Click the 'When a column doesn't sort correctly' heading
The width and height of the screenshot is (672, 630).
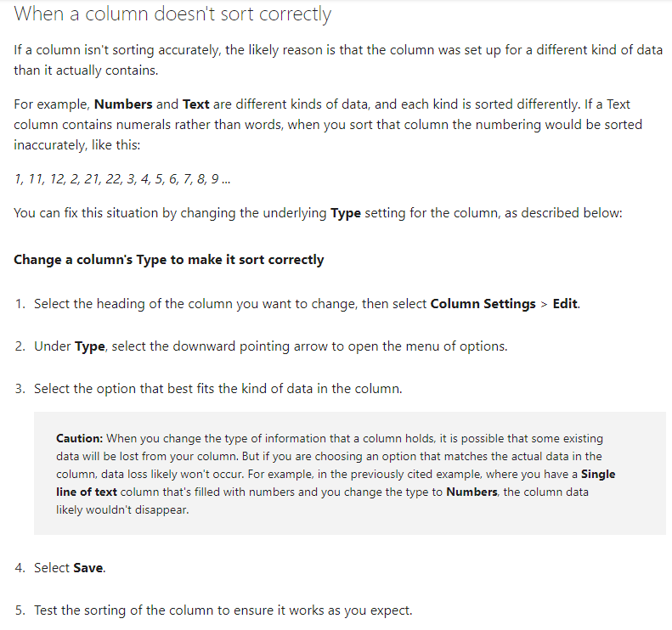pyautogui.click(x=172, y=14)
